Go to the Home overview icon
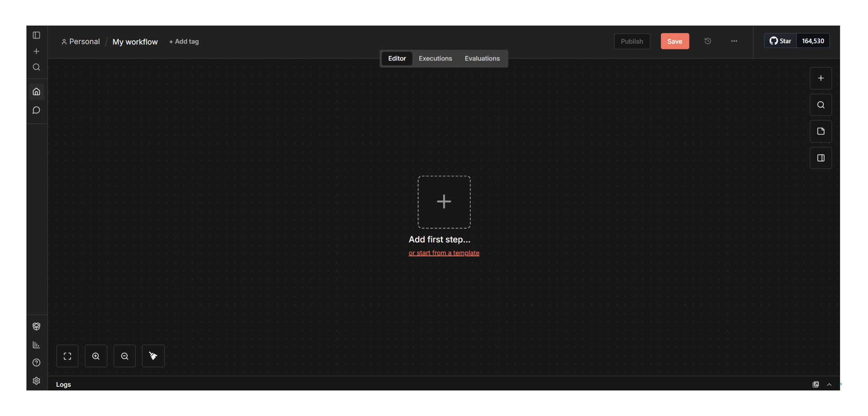This screenshot has width=868, height=416. 36,92
